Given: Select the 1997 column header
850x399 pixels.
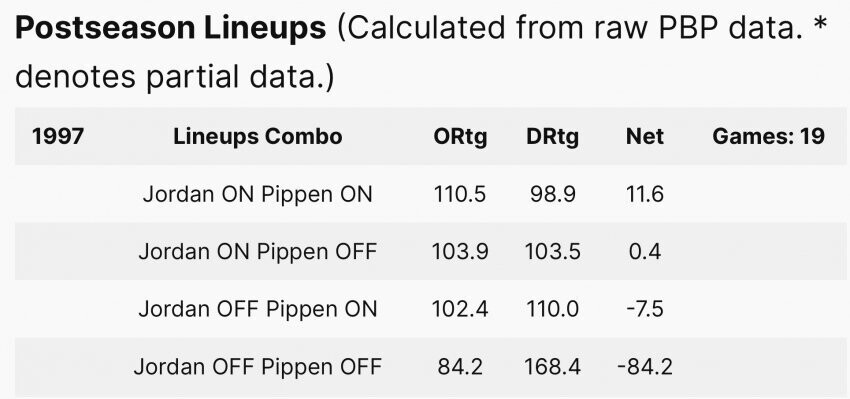Looking at the screenshot, I should coord(58,137).
